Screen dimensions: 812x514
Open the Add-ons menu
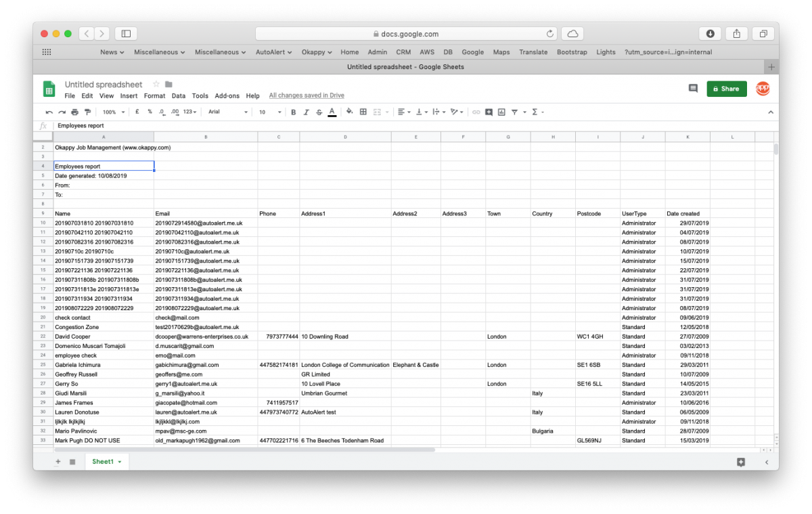pos(227,95)
